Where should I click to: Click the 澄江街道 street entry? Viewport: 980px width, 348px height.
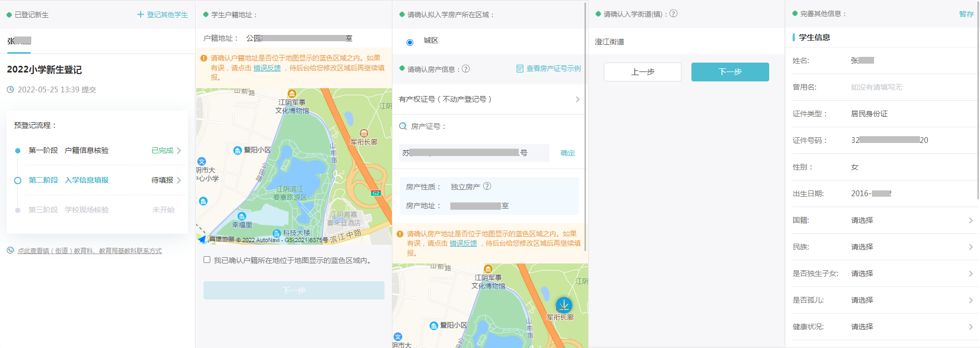pyautogui.click(x=609, y=42)
